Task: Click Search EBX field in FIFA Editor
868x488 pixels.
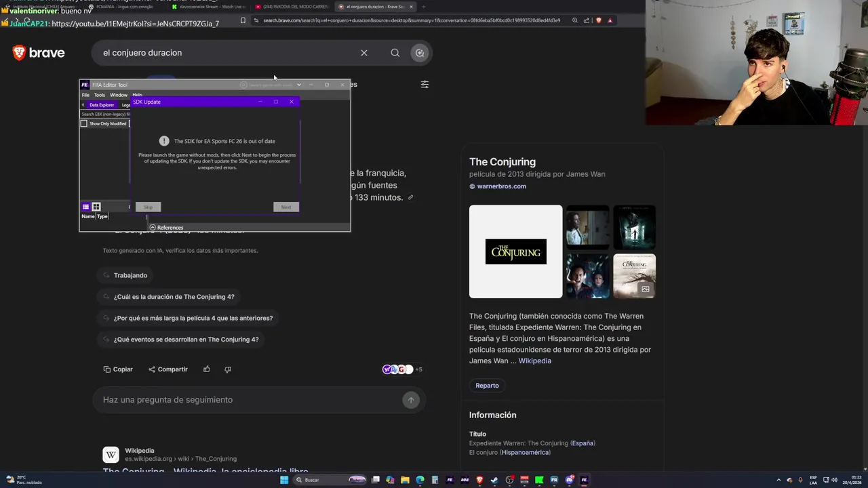Action: point(105,114)
